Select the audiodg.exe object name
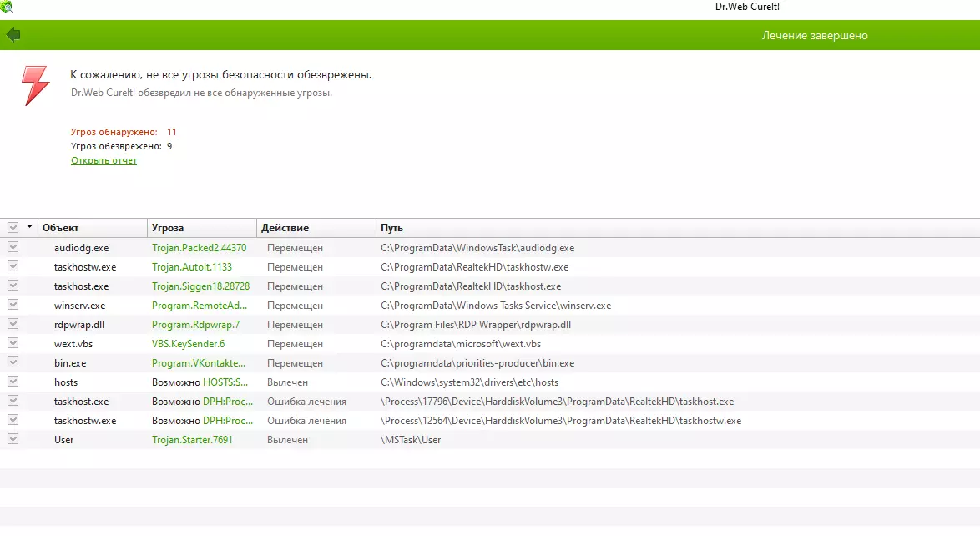The height and width of the screenshot is (536, 980). tap(81, 248)
